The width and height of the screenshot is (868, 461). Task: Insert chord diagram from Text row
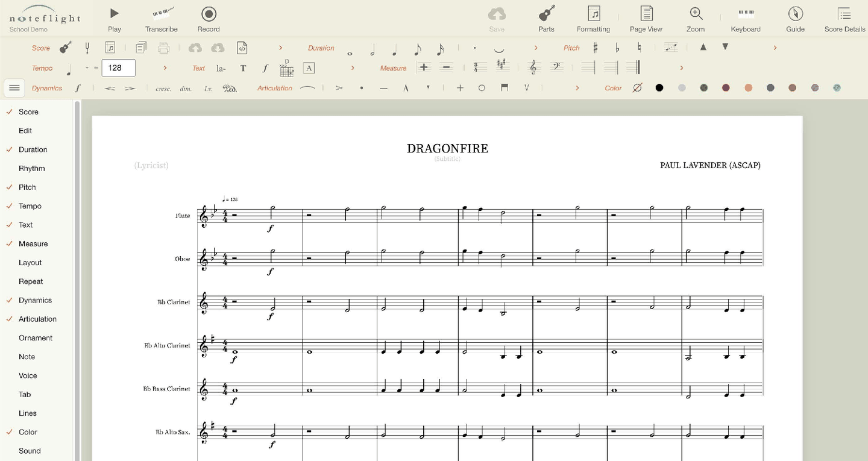coord(287,68)
